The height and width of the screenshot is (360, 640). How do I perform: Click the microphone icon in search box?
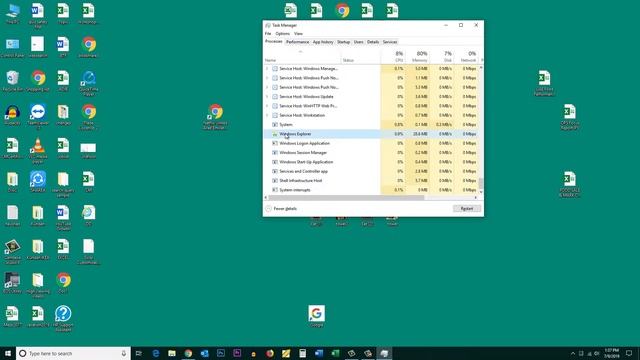coord(124,353)
